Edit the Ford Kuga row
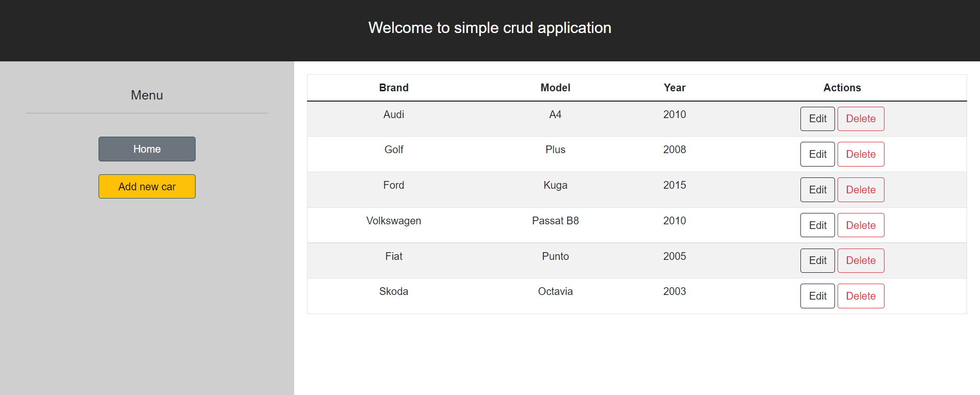The height and width of the screenshot is (395, 980). 817,189
